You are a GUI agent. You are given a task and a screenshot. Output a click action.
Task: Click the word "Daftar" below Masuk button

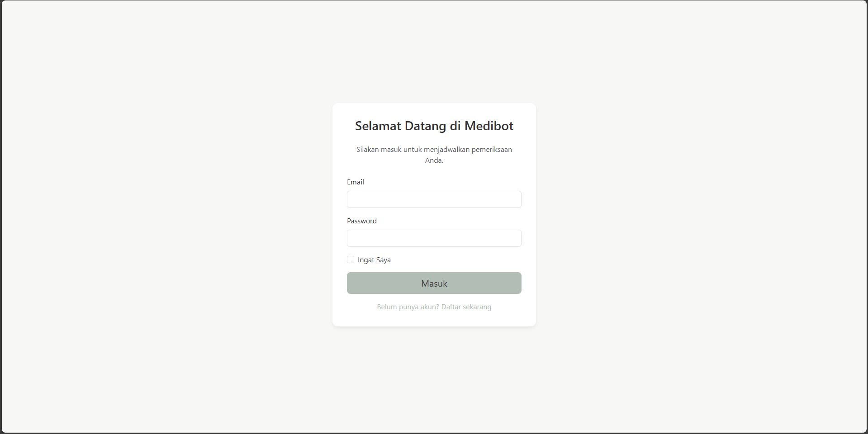click(x=451, y=307)
